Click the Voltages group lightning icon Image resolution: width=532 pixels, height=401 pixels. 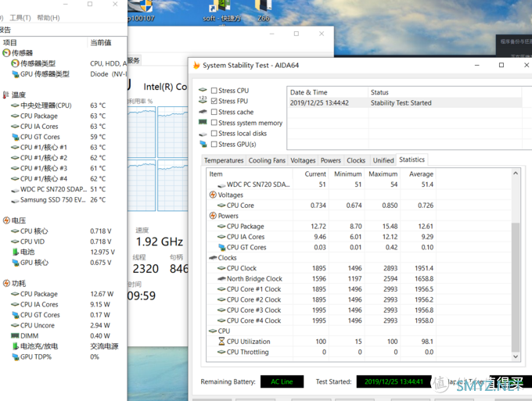(213, 195)
